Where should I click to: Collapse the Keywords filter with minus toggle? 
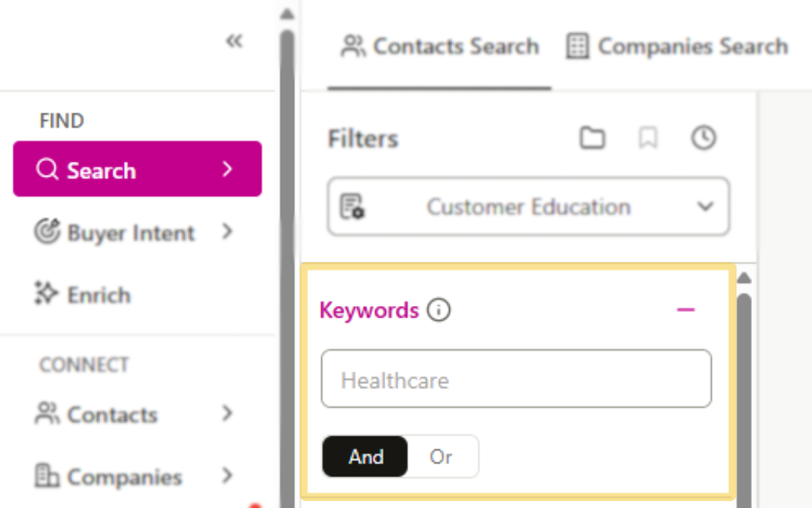(685, 308)
